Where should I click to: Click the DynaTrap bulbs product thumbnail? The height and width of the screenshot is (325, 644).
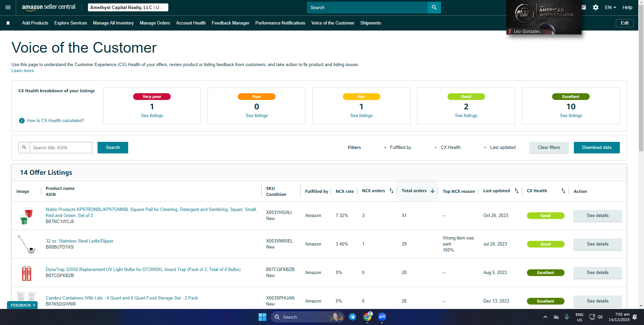[x=26, y=273]
